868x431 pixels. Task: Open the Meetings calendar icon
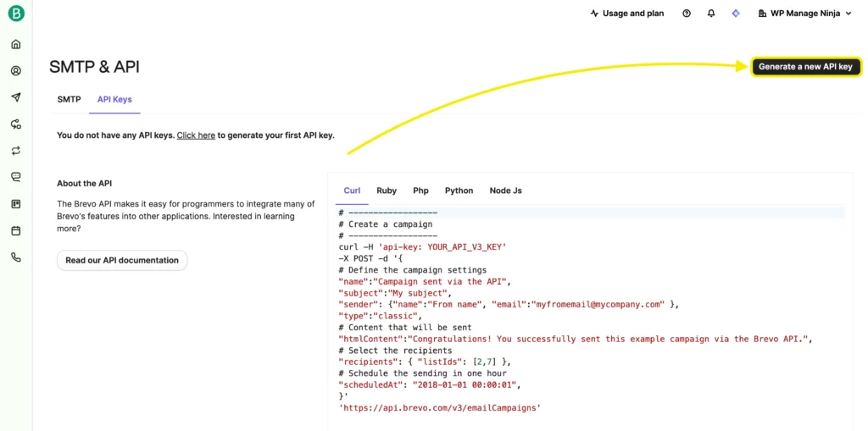coord(16,230)
